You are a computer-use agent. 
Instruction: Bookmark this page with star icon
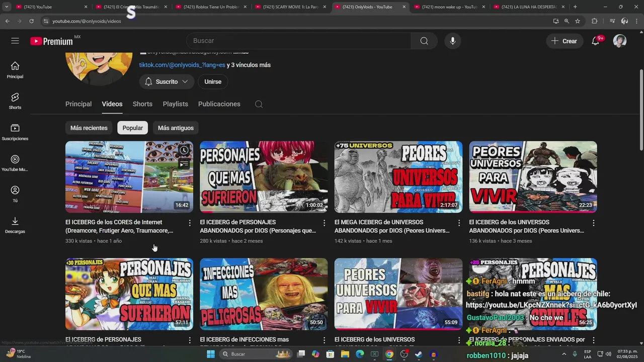[x=578, y=21]
